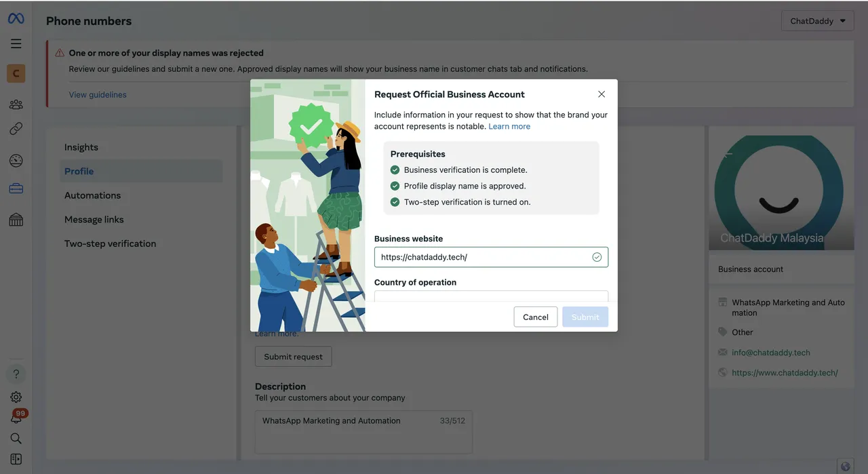This screenshot has height=474, width=868.
Task: Open the View guidelines link
Action: [x=98, y=95]
